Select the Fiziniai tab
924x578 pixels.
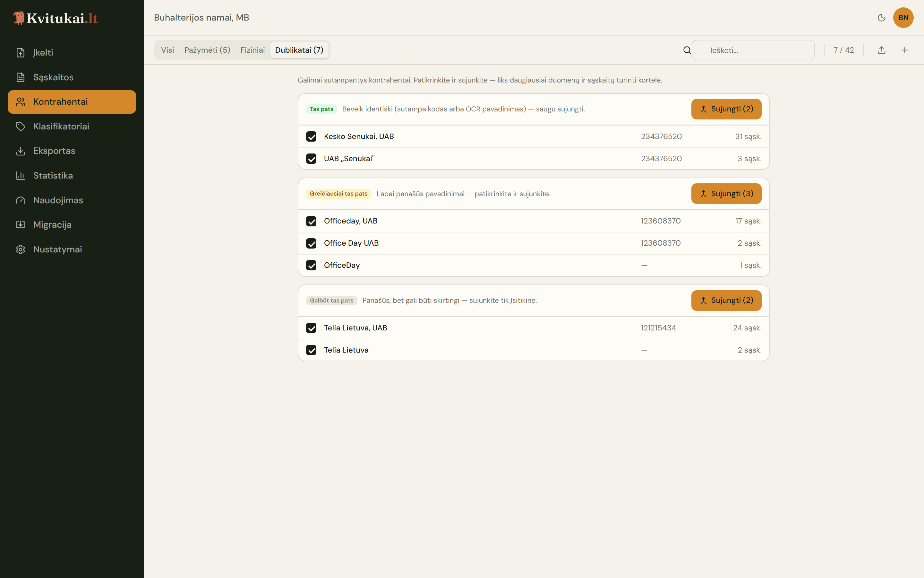[x=252, y=50]
